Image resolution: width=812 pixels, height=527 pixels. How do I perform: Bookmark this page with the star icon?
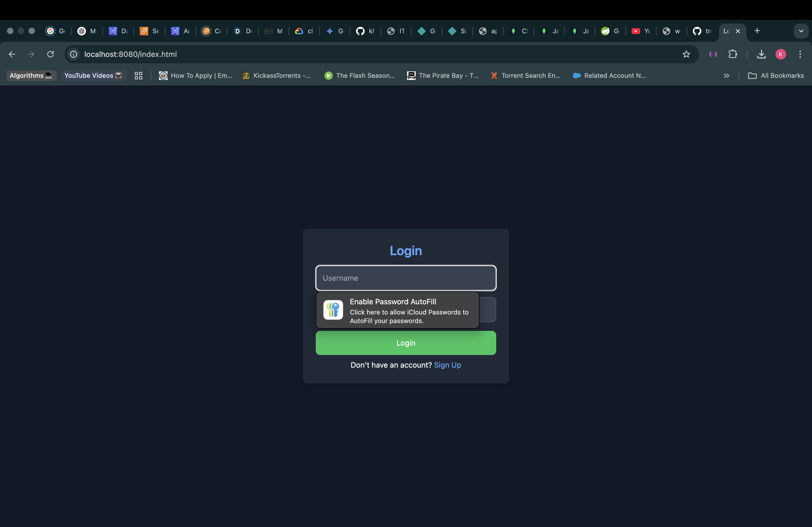coord(686,54)
